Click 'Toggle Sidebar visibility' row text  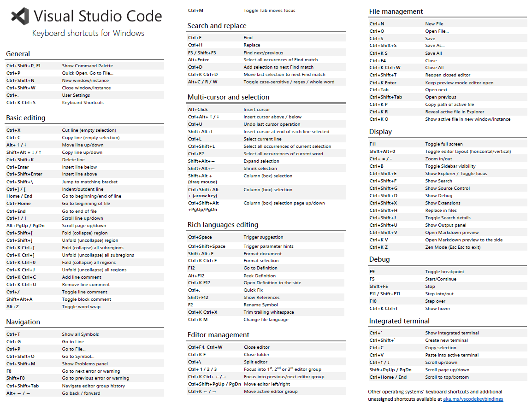450,166
